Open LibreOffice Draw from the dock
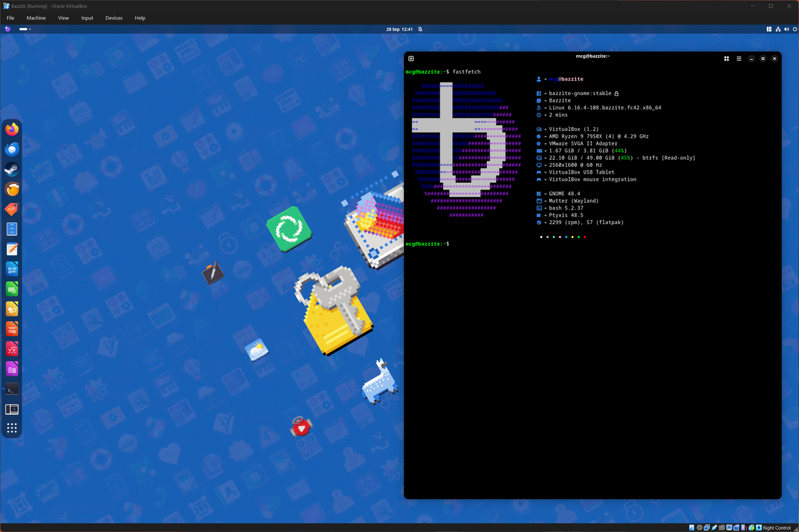Viewport: 799px width, 532px height. pos(12,309)
